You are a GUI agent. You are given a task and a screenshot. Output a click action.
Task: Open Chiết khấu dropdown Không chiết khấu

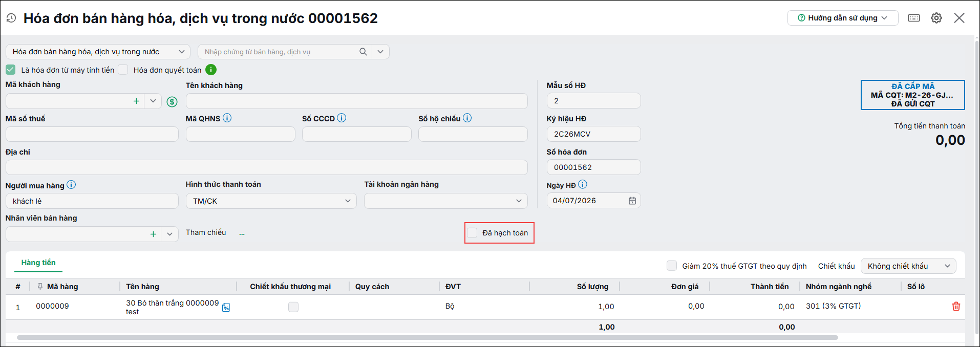pos(909,266)
